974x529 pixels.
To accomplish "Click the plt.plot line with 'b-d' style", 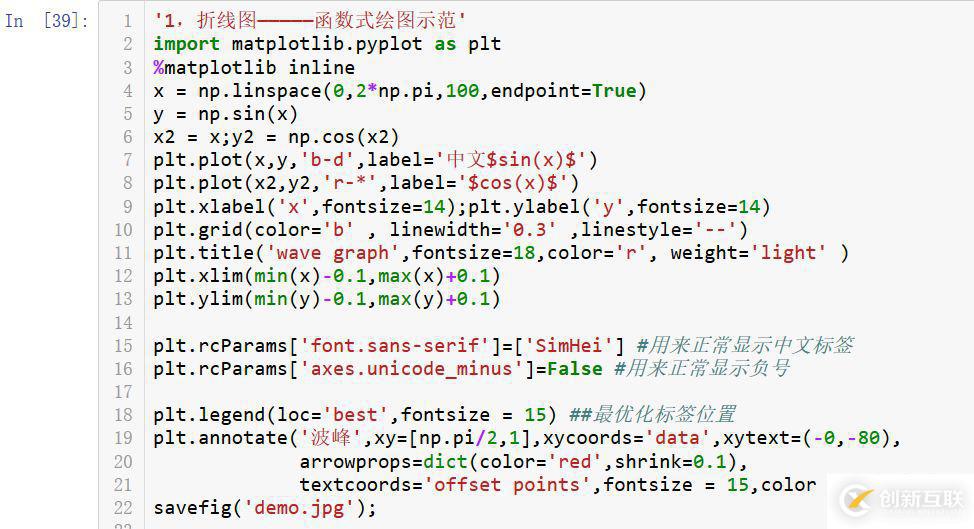I will (375, 160).
